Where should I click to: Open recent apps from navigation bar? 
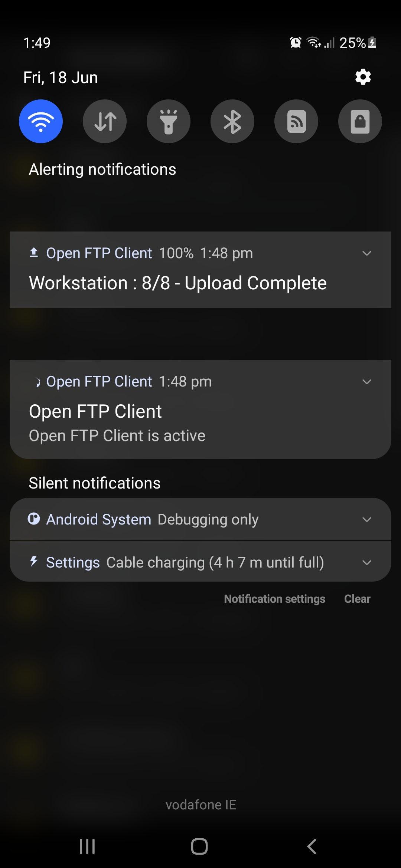tap(88, 846)
